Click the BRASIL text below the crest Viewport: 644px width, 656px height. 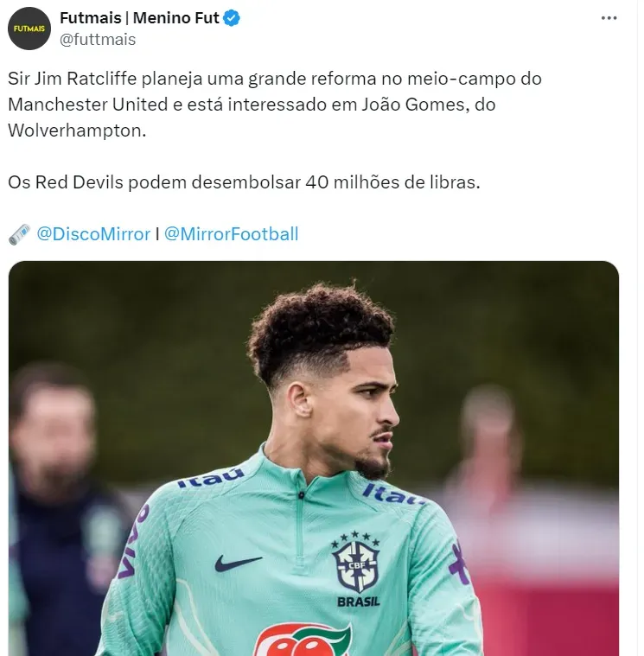point(358,602)
